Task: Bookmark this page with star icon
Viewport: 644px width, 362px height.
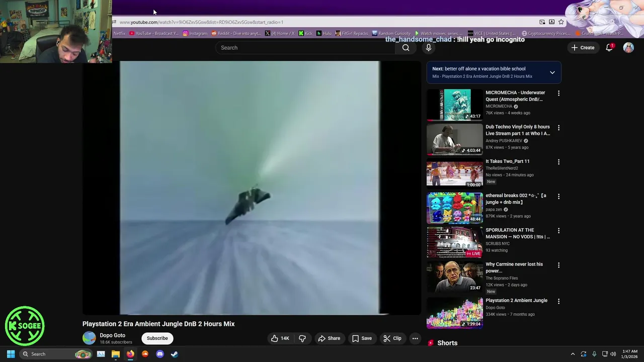Action: point(561,22)
